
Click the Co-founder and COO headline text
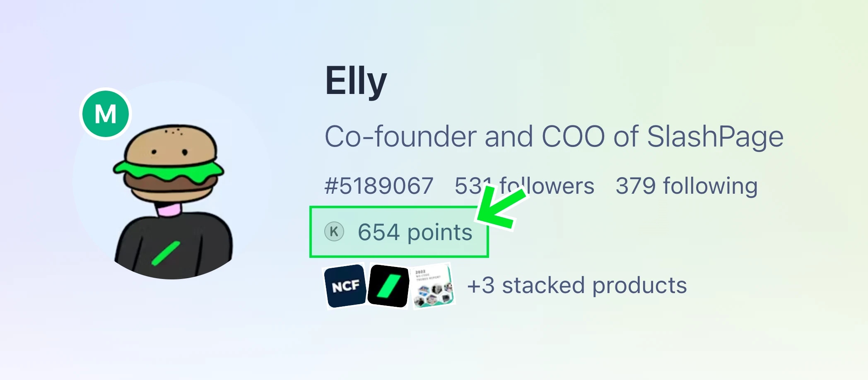tap(554, 136)
